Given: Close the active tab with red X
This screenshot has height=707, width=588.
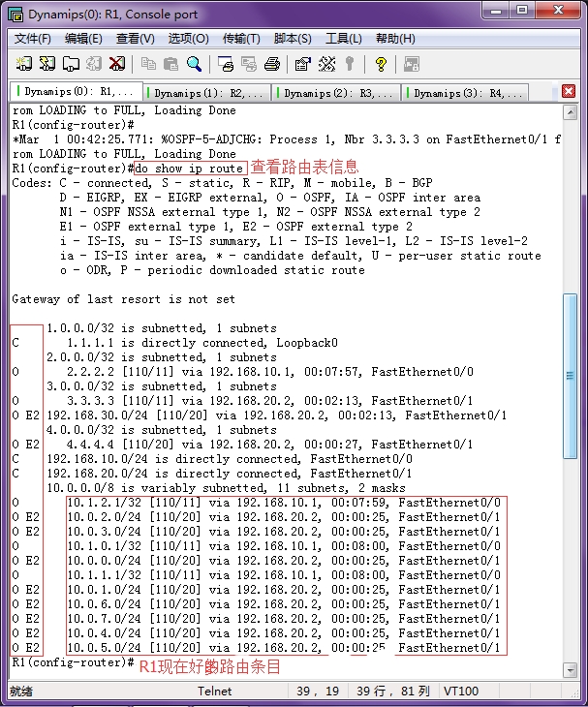Looking at the screenshot, I should (569, 91).
